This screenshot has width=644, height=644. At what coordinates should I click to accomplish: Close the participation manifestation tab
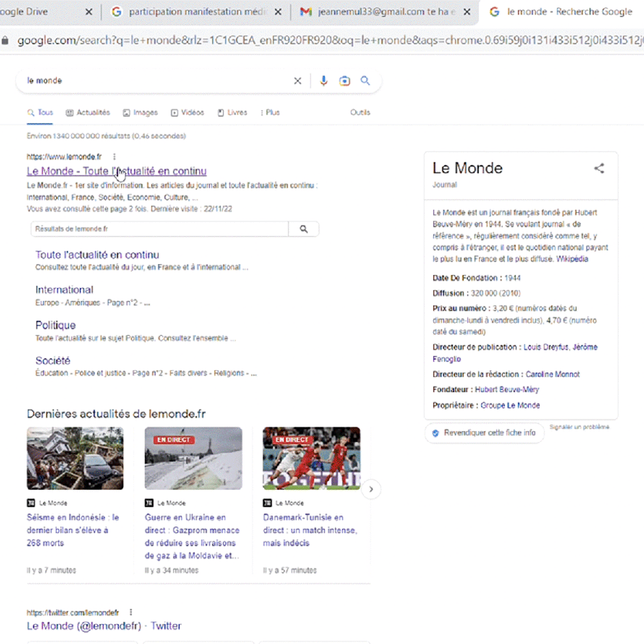(278, 12)
